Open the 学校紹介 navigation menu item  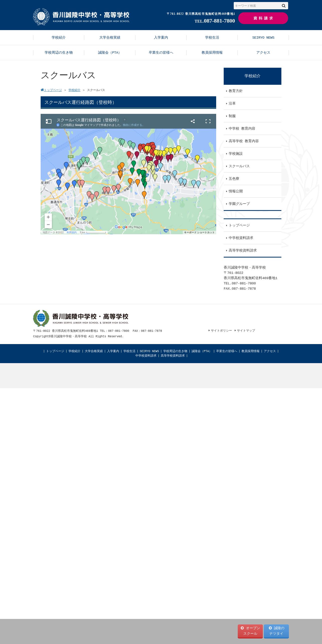(59, 38)
